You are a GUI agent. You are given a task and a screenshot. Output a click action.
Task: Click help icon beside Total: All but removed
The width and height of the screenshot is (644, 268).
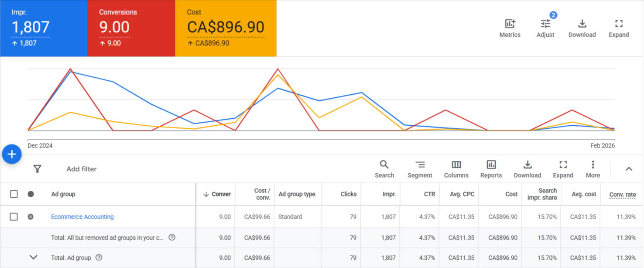point(172,237)
